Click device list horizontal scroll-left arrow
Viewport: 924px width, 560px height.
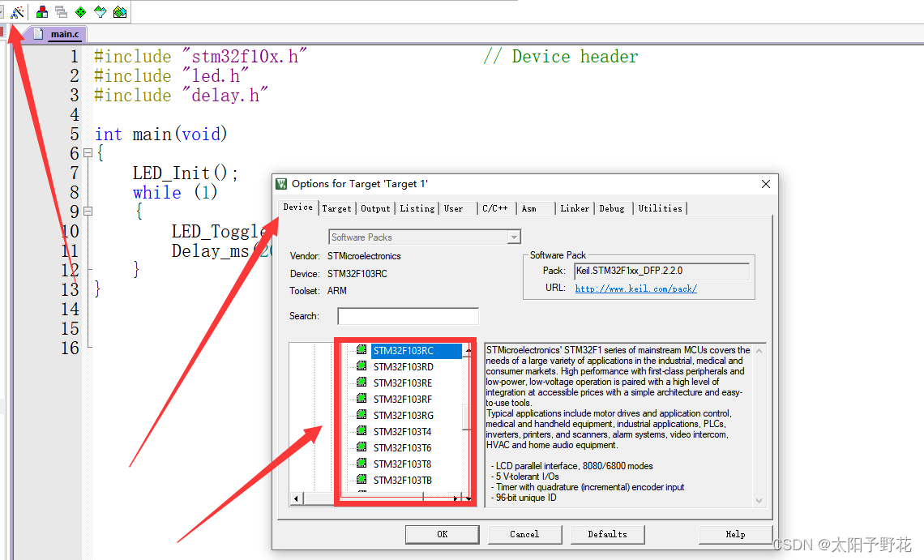(296, 498)
